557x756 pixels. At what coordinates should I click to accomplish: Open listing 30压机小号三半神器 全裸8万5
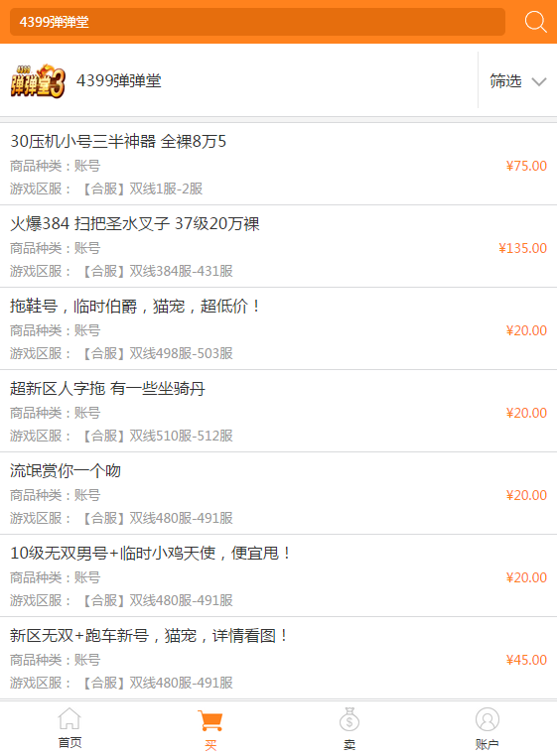[278, 164]
